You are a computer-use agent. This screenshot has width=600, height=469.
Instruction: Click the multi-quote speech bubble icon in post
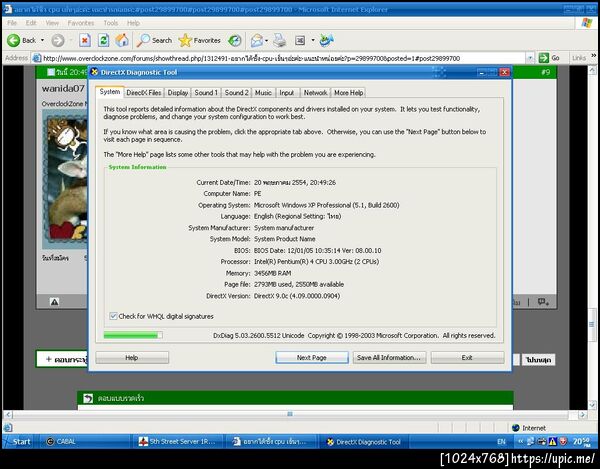tap(543, 302)
